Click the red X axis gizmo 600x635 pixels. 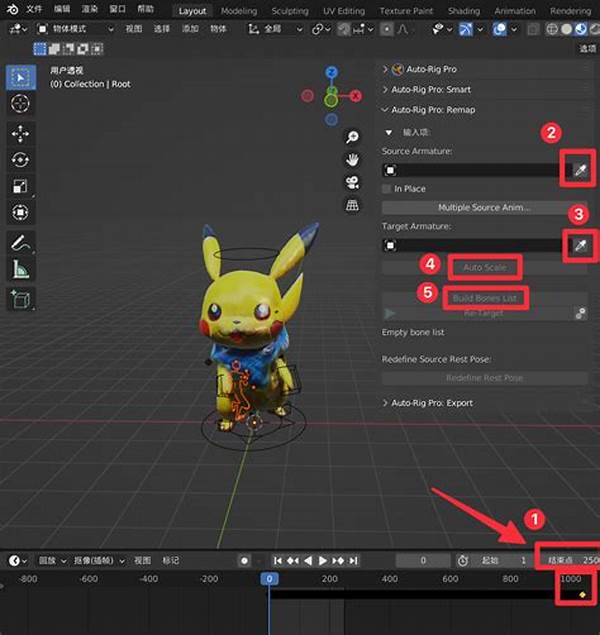(356, 96)
